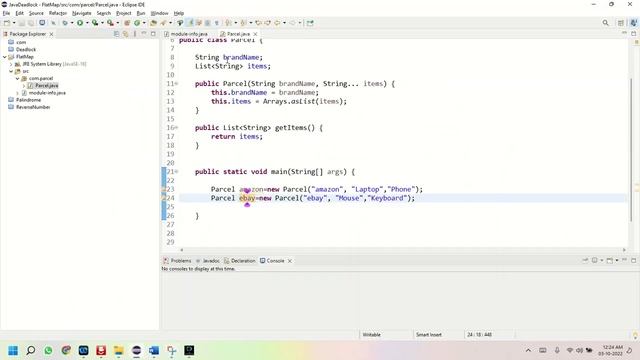Close the Parcel.java editor tab

[x=256, y=34]
